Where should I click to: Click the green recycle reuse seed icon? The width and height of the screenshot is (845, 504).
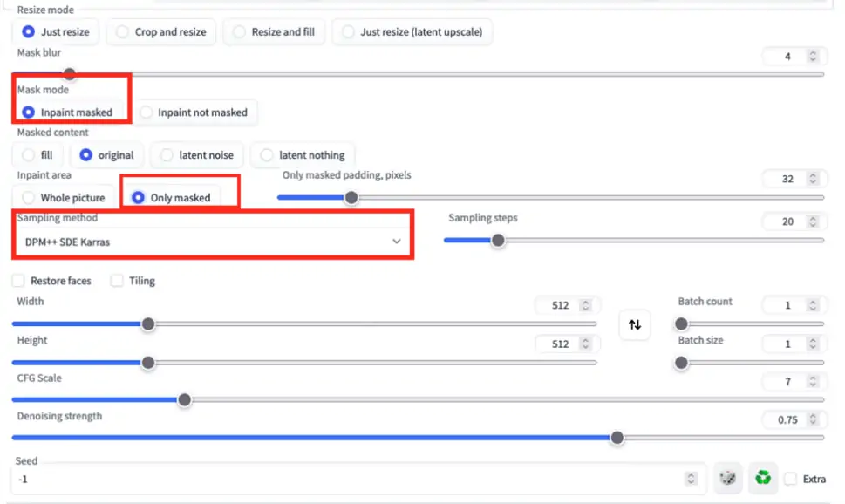pyautogui.click(x=763, y=478)
